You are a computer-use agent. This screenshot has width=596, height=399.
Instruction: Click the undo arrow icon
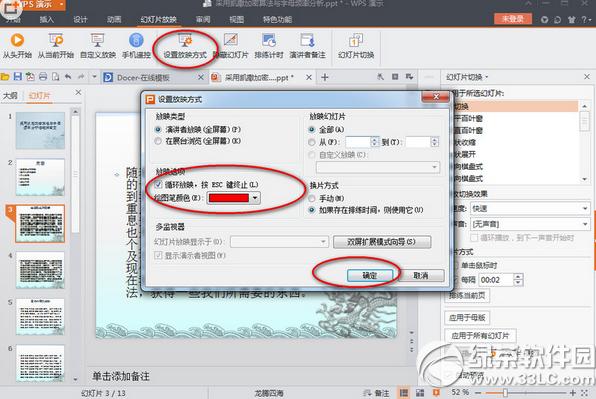(68, 77)
